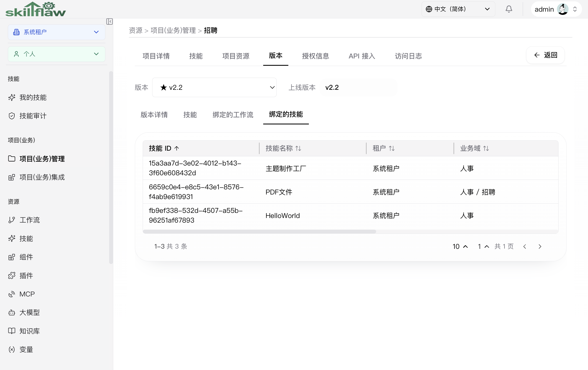Click the 我的技能 sparkle icon
Image resolution: width=588 pixels, height=370 pixels.
click(x=12, y=97)
